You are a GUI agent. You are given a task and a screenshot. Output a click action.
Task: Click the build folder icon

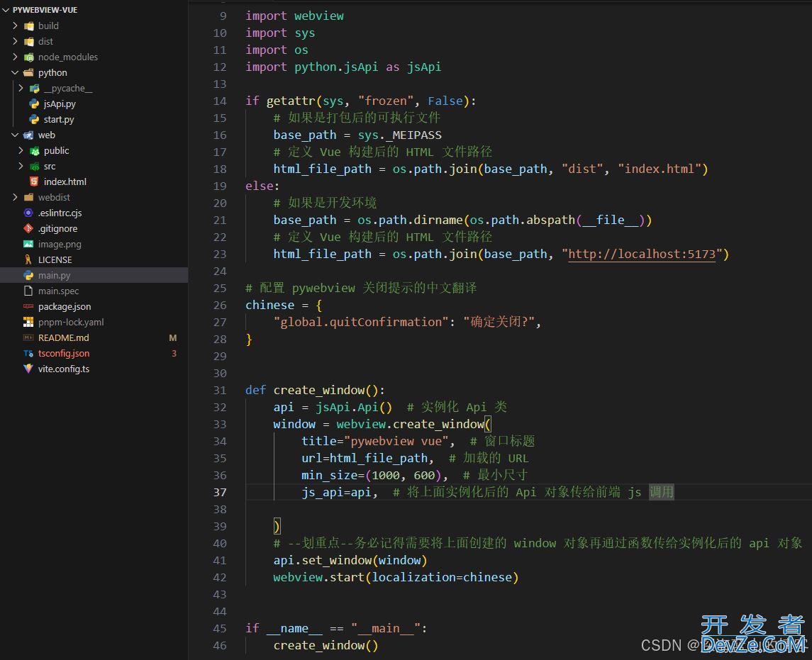(29, 26)
